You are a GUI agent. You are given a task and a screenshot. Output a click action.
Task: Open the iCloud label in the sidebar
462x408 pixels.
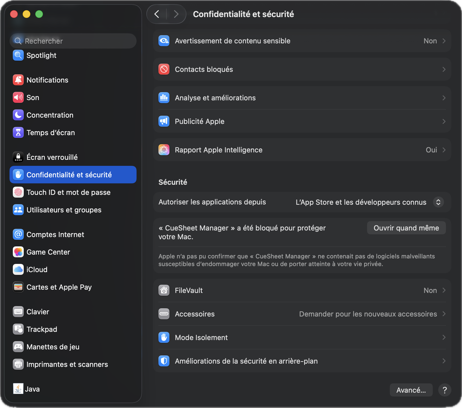click(x=37, y=269)
